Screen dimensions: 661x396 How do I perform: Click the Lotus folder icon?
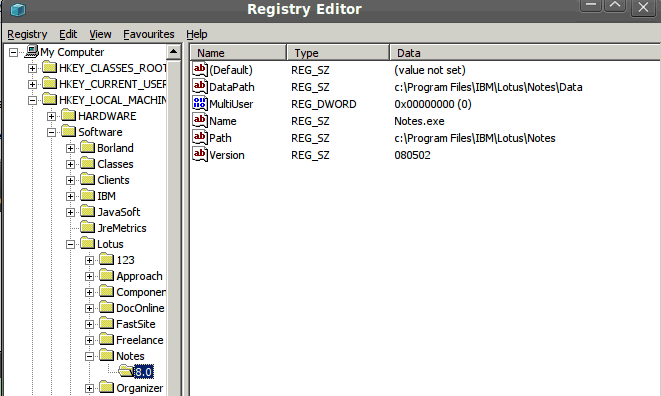(88, 244)
